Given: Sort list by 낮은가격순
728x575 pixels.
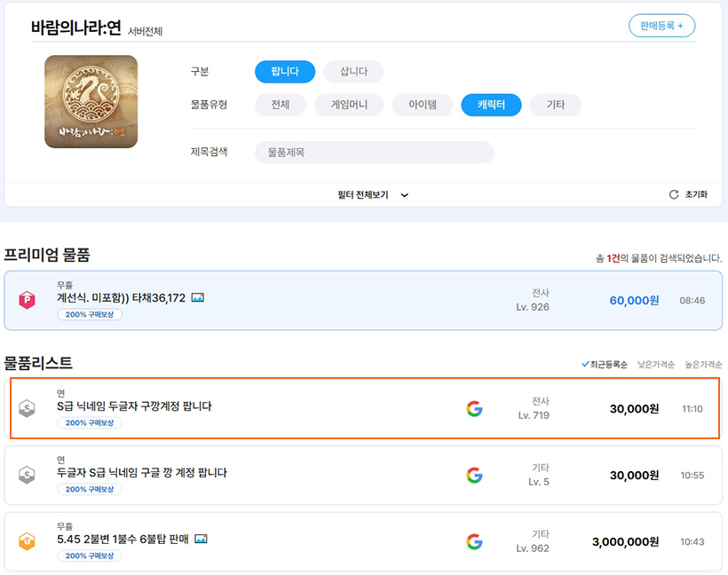Looking at the screenshot, I should (x=655, y=365).
